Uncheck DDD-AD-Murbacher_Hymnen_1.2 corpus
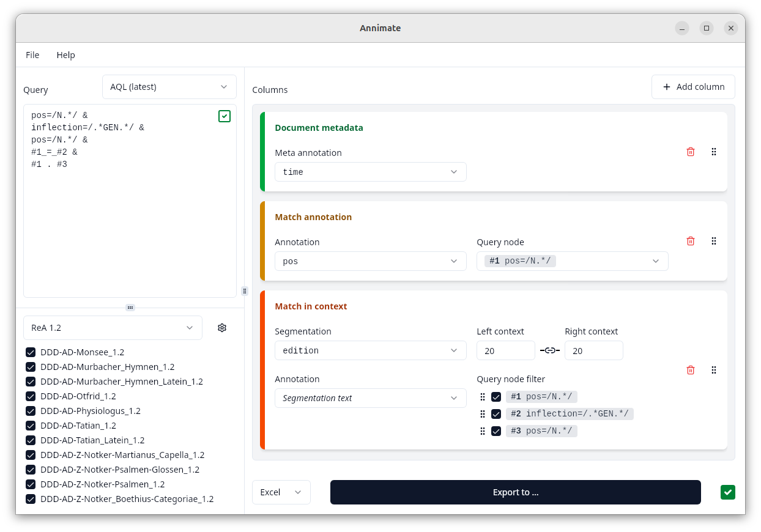The width and height of the screenshot is (761, 532). point(31,367)
